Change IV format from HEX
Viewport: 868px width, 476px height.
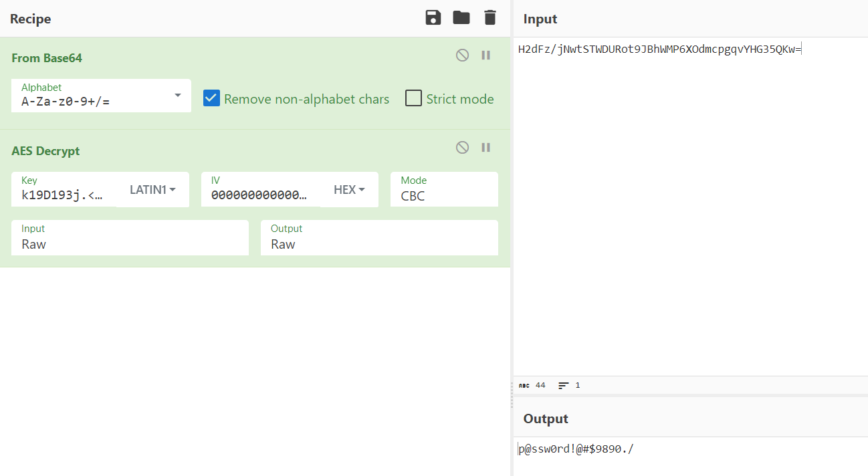click(x=349, y=190)
